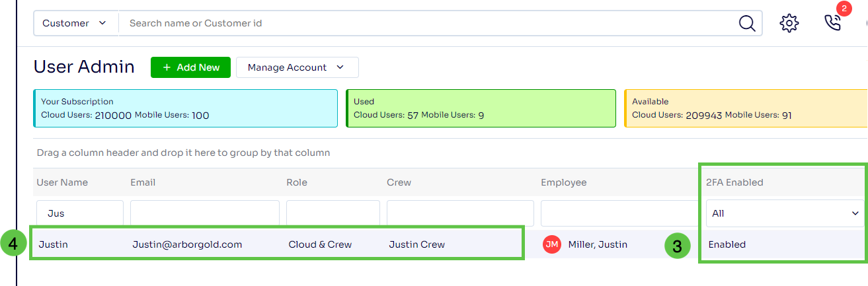Open phone calls notification icon
The width and height of the screenshot is (868, 286).
pos(833,22)
